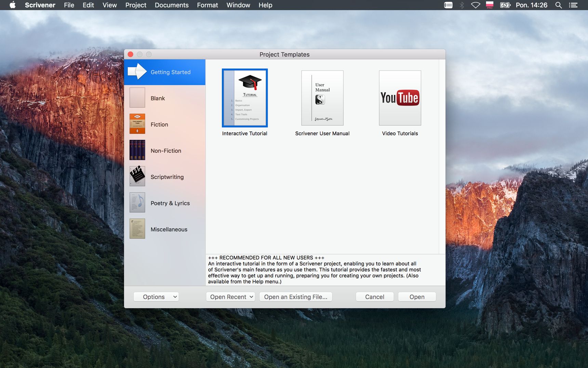588x368 pixels.
Task: Click the Miscellaneous category label
Action: point(169,229)
